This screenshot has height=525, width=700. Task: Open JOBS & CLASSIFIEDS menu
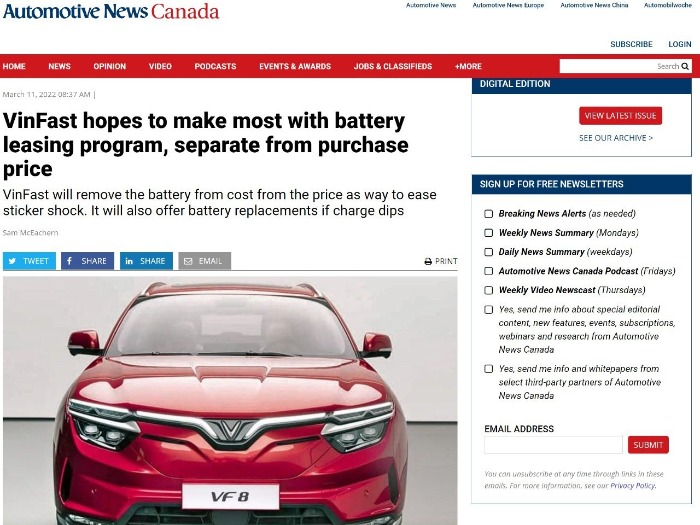coord(393,67)
